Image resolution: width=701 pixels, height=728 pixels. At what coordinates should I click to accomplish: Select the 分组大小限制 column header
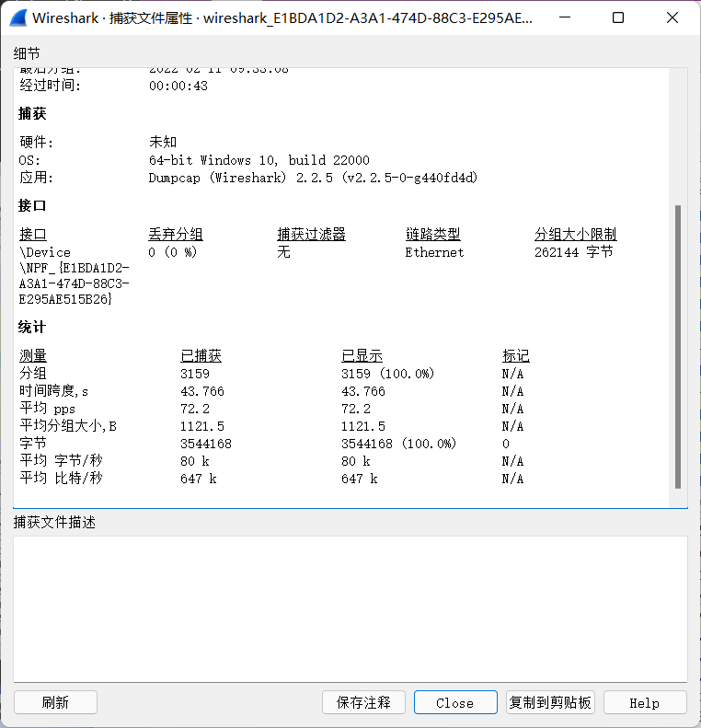click(x=575, y=234)
